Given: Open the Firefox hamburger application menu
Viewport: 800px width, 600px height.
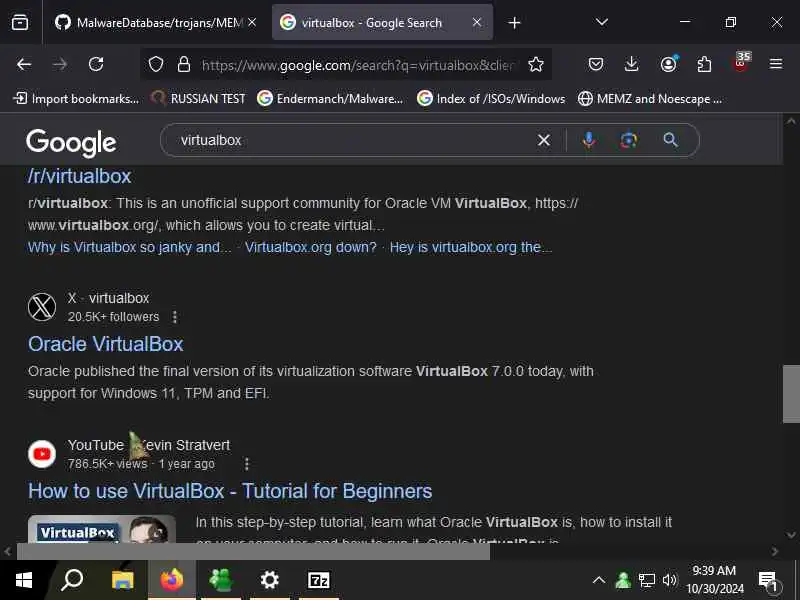Looking at the screenshot, I should tap(776, 64).
